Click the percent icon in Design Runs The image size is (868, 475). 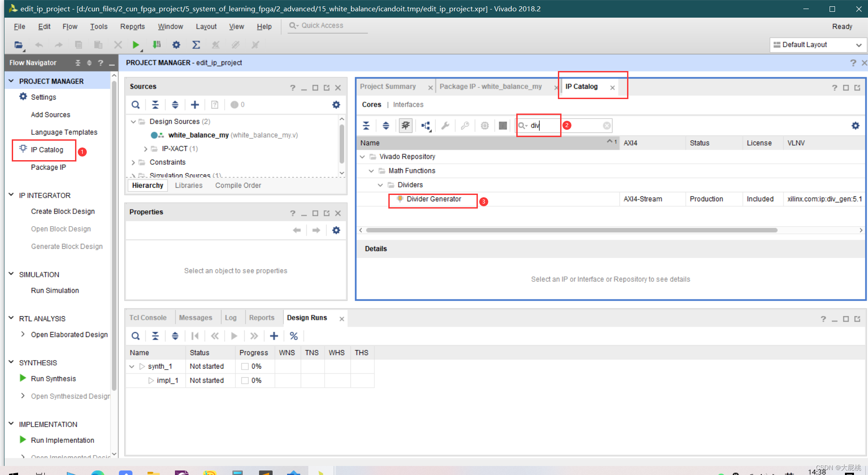(294, 336)
